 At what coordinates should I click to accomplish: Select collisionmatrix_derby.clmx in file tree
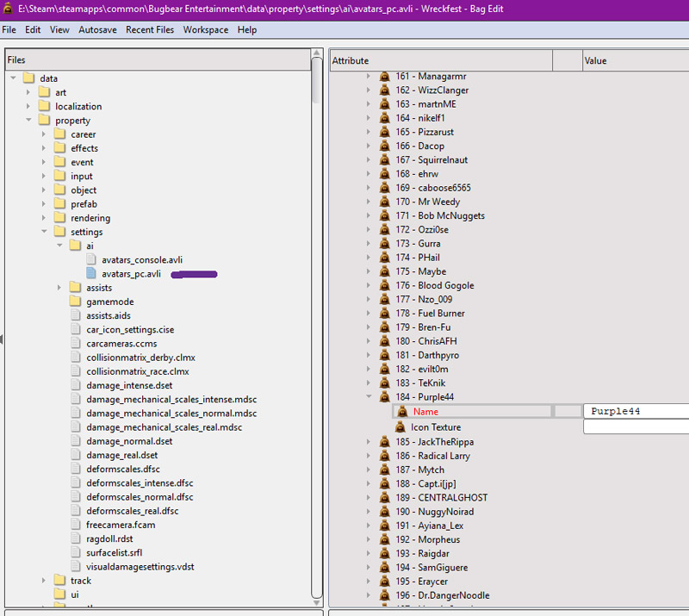pyautogui.click(x=140, y=358)
